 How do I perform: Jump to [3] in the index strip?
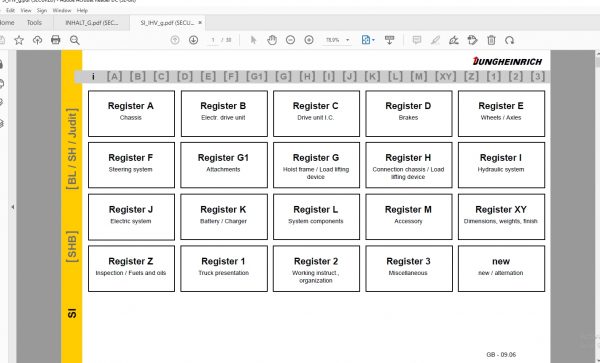(x=538, y=77)
